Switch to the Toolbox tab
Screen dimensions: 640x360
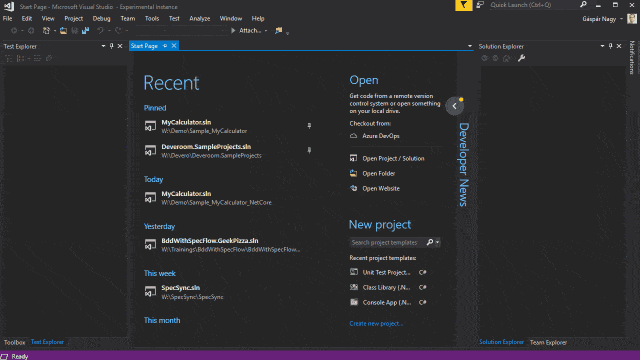(14, 342)
